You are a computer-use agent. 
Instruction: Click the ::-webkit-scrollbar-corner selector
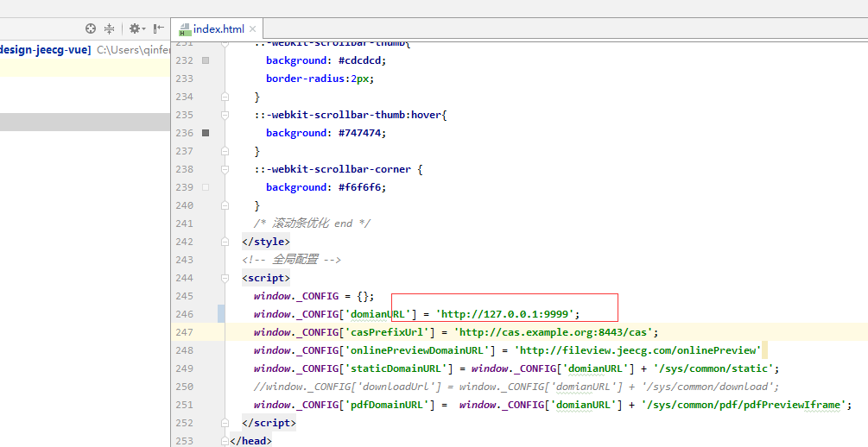333,169
